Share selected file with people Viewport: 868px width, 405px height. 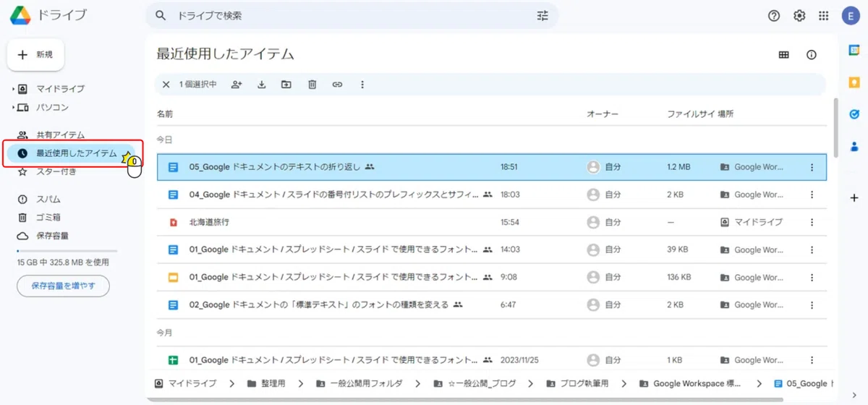237,85
